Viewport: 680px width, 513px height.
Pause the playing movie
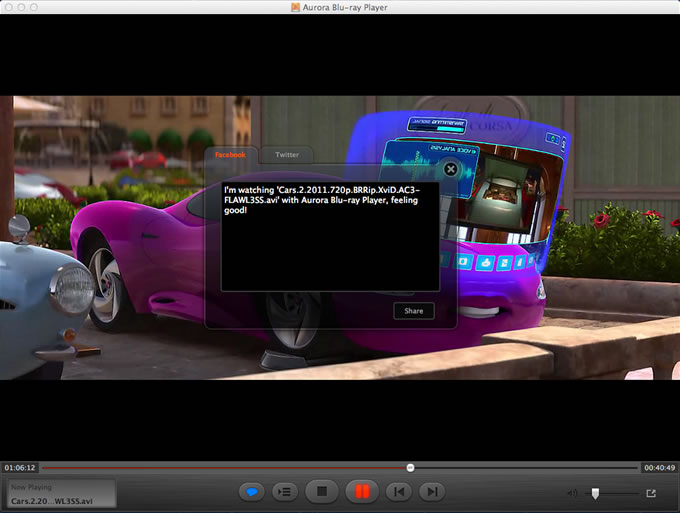click(x=362, y=491)
